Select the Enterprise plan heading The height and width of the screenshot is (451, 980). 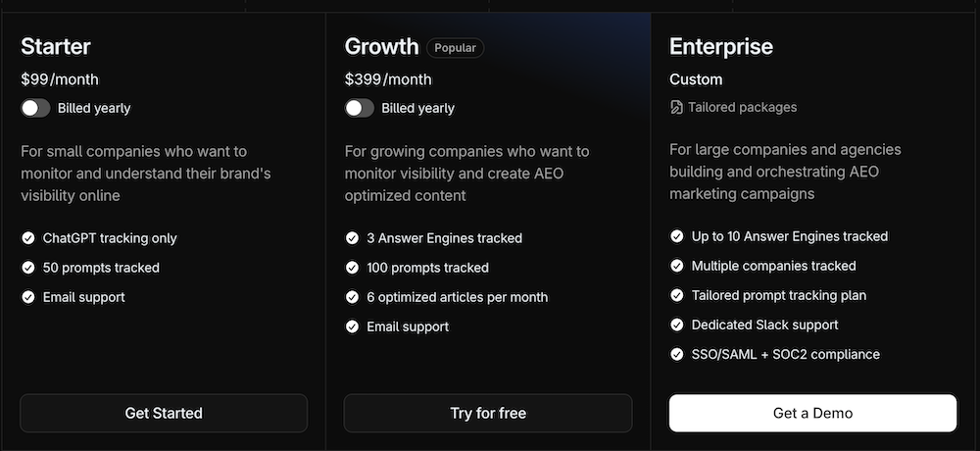(x=721, y=46)
